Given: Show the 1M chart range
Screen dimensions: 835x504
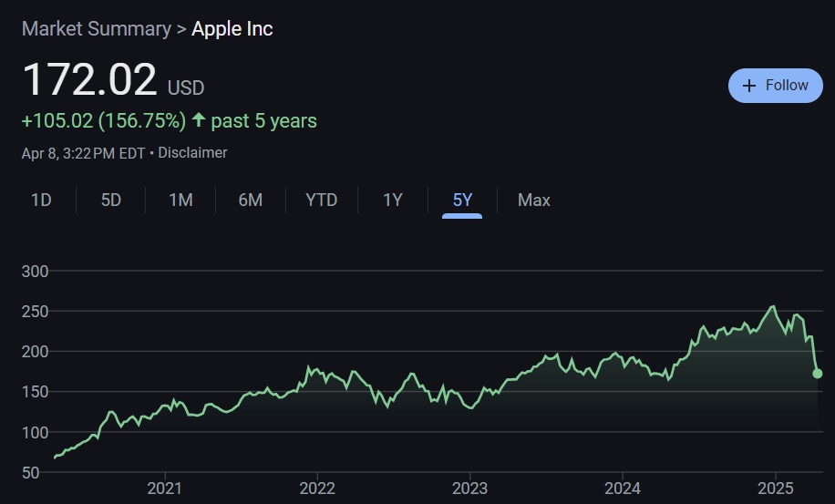Looking at the screenshot, I should coord(180,200).
